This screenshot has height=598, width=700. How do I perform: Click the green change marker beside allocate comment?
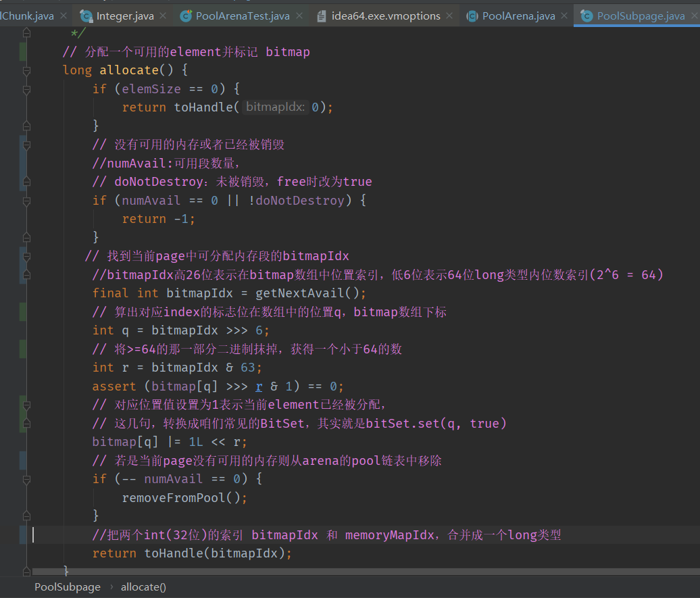click(23, 52)
